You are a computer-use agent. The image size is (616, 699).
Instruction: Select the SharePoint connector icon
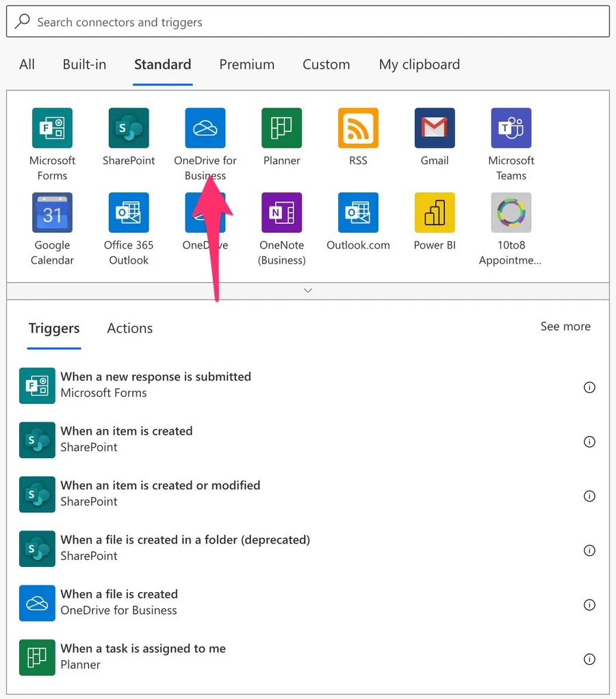click(129, 128)
